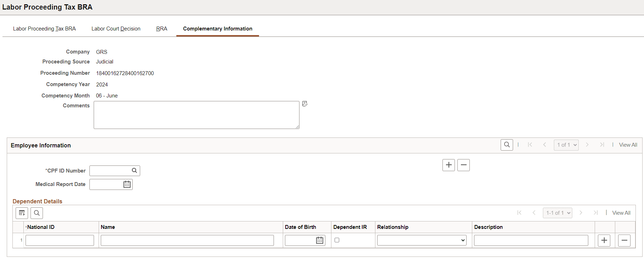Click the Date of Birth column header

[x=301, y=227]
